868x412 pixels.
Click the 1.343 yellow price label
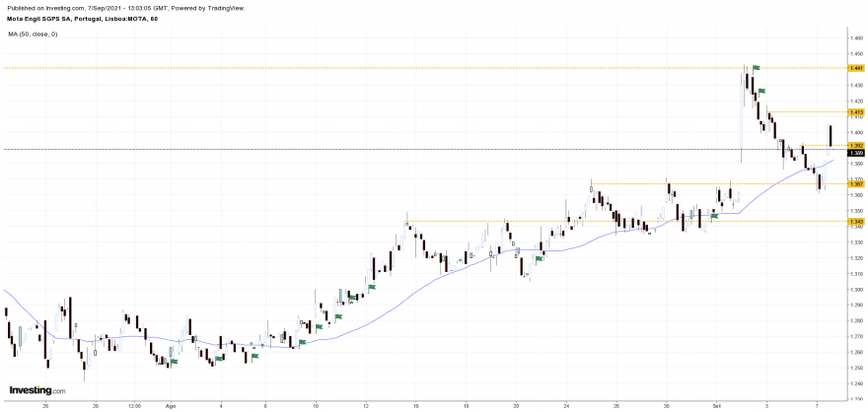click(855, 221)
